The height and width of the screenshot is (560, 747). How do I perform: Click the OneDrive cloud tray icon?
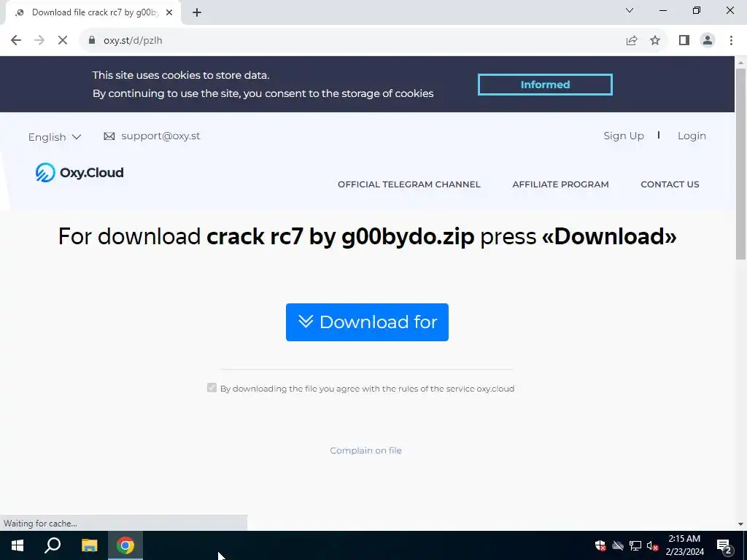click(618, 545)
